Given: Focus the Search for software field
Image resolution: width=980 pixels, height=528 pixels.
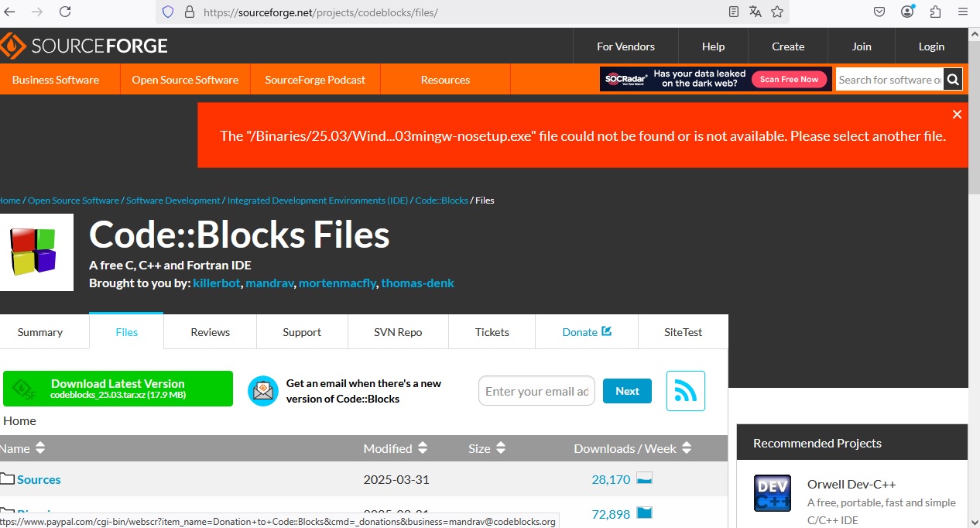Looking at the screenshot, I should pos(890,80).
